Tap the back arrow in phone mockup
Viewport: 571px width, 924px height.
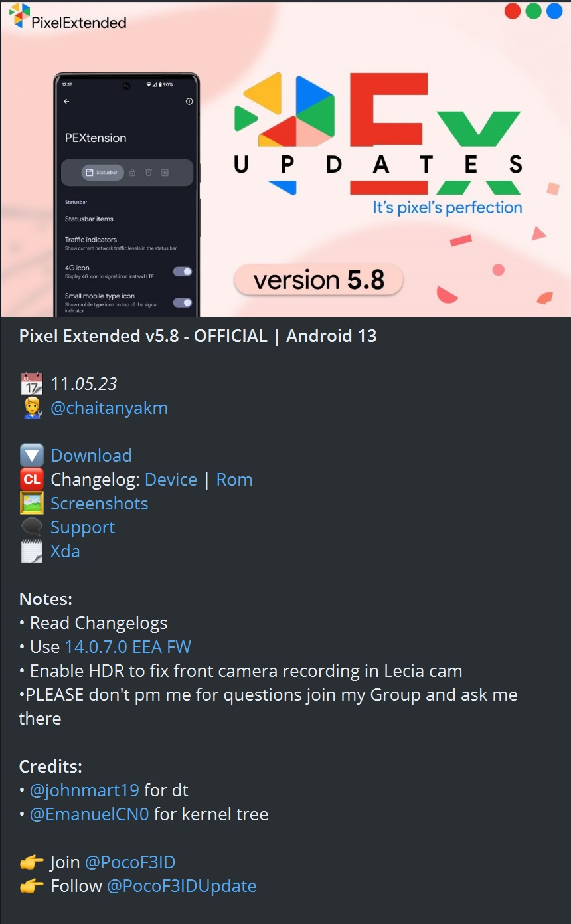point(66,102)
